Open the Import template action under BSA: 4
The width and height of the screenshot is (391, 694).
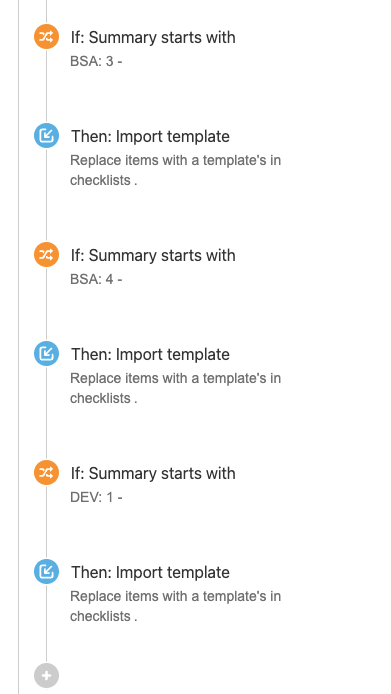tap(151, 355)
